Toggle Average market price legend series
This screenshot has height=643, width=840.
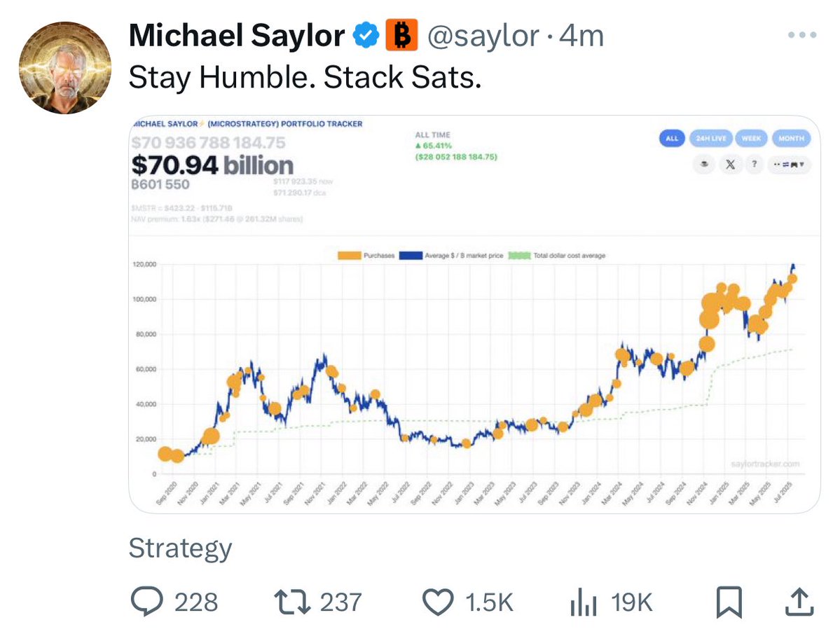click(451, 256)
